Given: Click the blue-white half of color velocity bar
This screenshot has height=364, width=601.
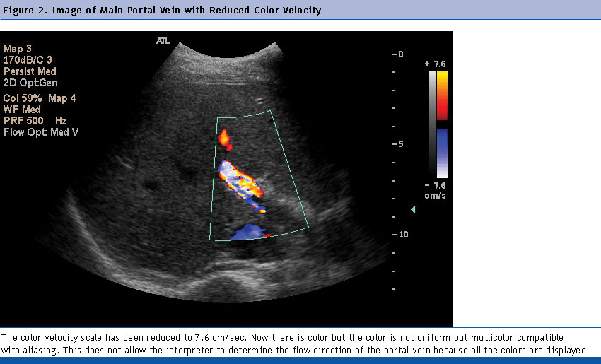Looking at the screenshot, I should (x=443, y=153).
